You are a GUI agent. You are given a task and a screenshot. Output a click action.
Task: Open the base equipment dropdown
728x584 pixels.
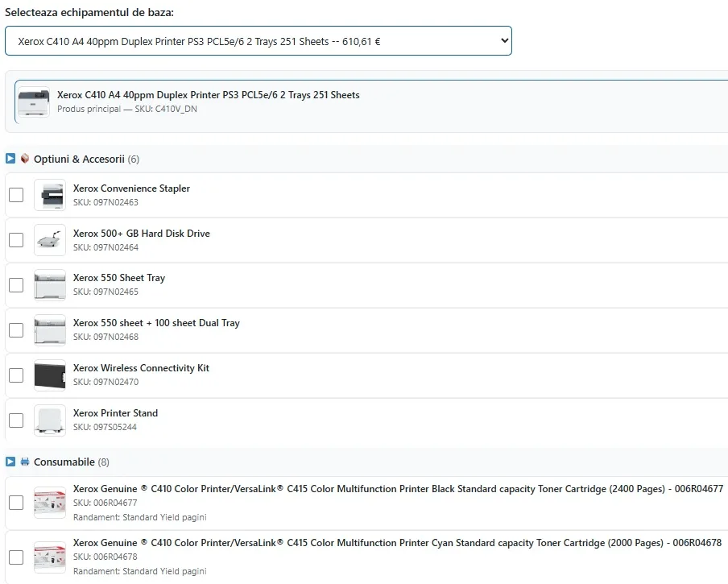[258, 41]
